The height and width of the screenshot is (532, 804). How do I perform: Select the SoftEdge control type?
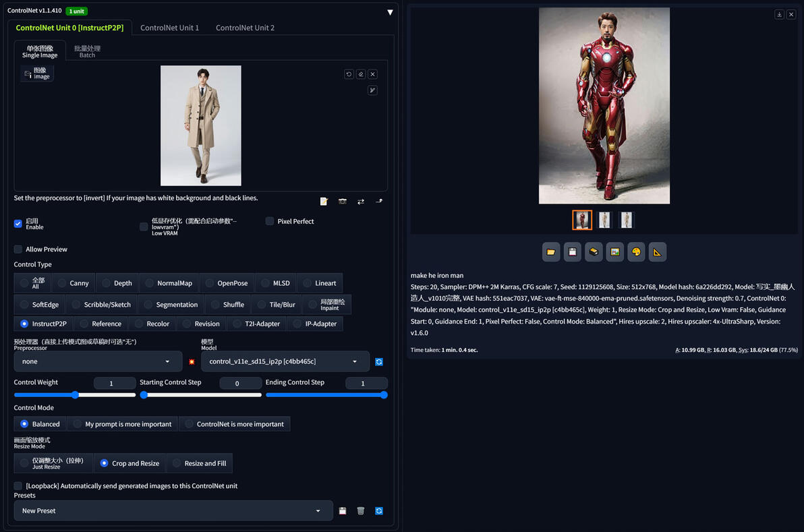click(40, 305)
